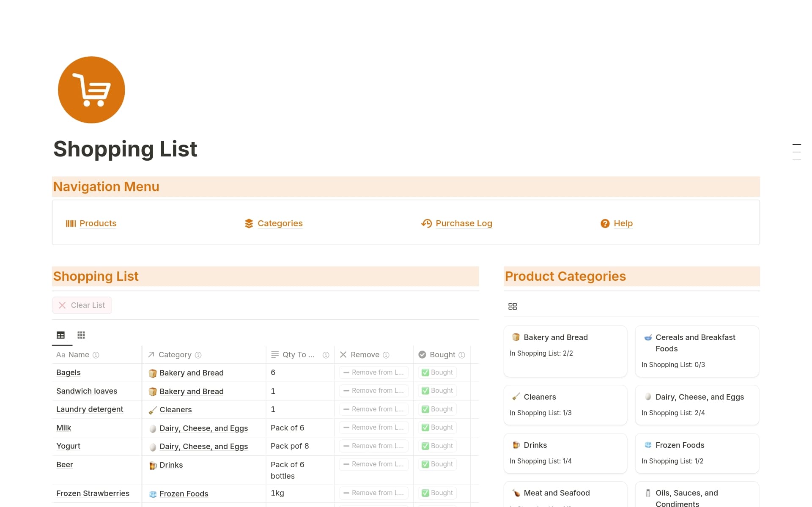Screen dimensions: 812x507
Task: Click the Qty To column header
Action: 300,355
